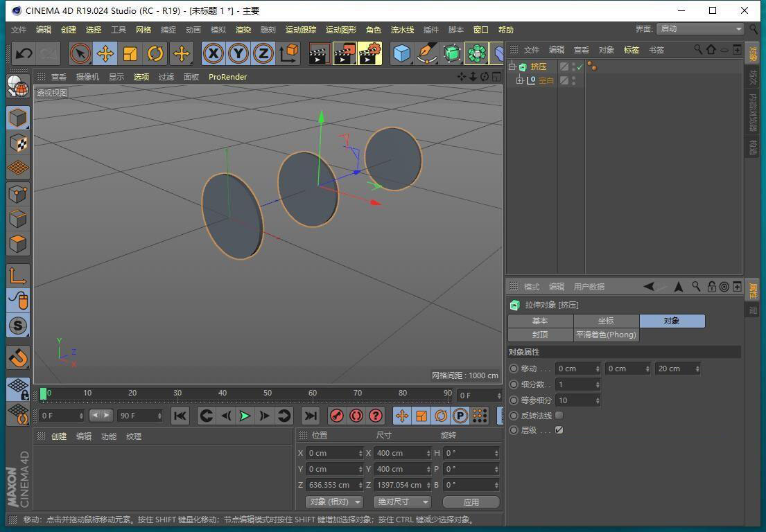Viewport: 766px width, 532px height.
Task: Open 对象 (相对) coordinate dropdown
Action: click(334, 502)
